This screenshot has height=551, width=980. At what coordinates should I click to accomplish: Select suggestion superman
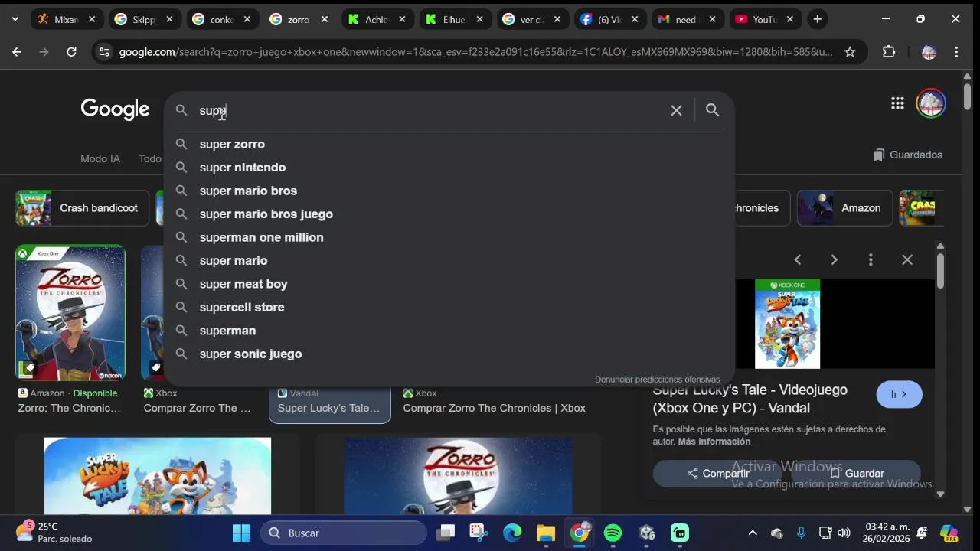pyautogui.click(x=448, y=331)
